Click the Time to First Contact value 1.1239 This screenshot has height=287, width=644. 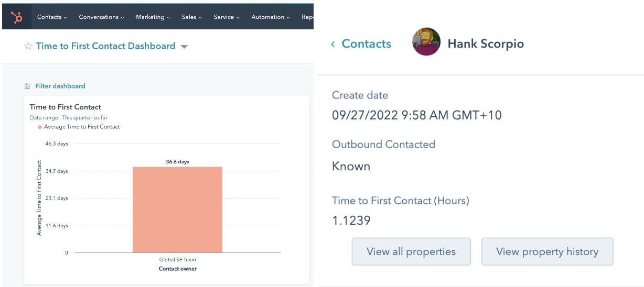[351, 220]
